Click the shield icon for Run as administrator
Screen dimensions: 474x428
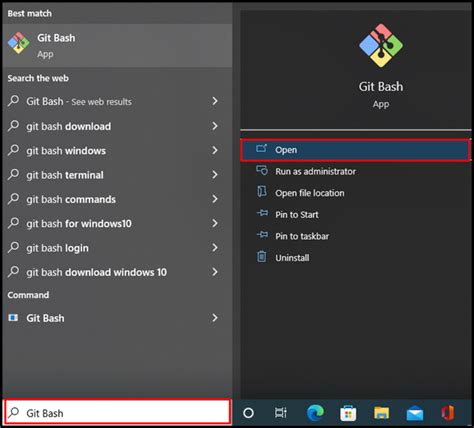[x=262, y=170]
